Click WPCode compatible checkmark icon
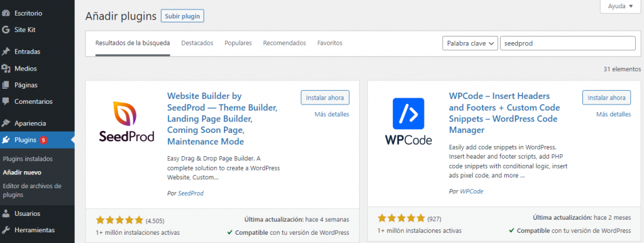The image size is (644, 243). coord(512,230)
